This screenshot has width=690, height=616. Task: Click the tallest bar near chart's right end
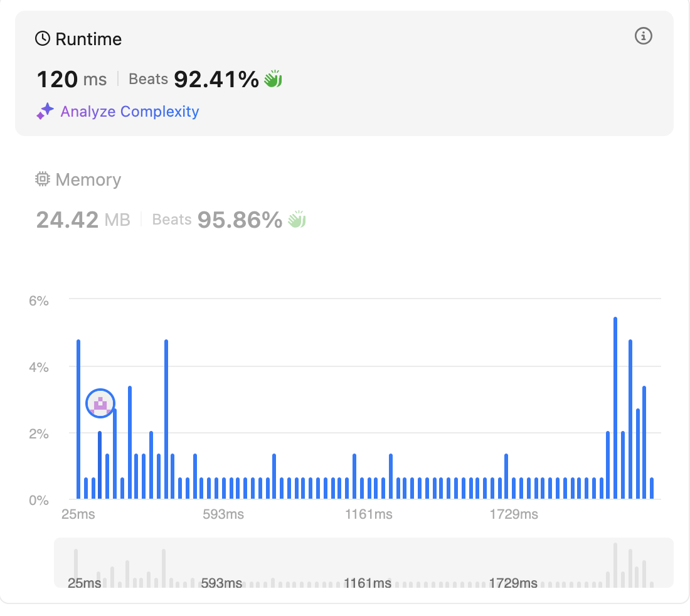tap(615, 408)
